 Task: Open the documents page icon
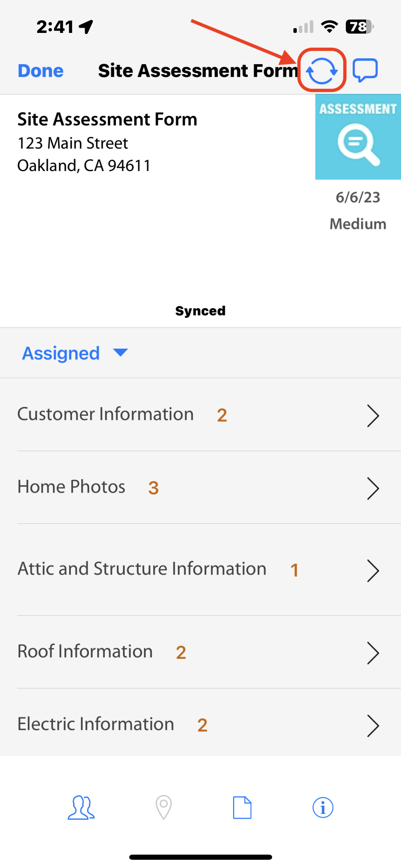tap(242, 807)
